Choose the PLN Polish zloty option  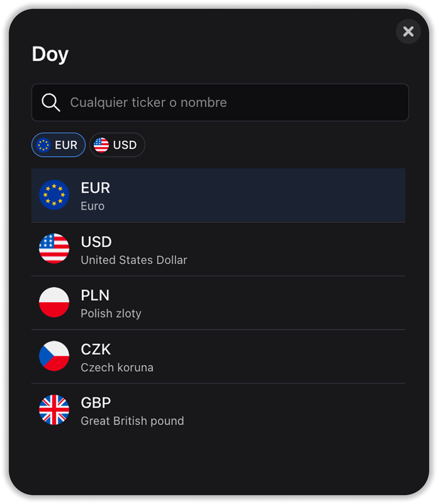click(x=218, y=303)
